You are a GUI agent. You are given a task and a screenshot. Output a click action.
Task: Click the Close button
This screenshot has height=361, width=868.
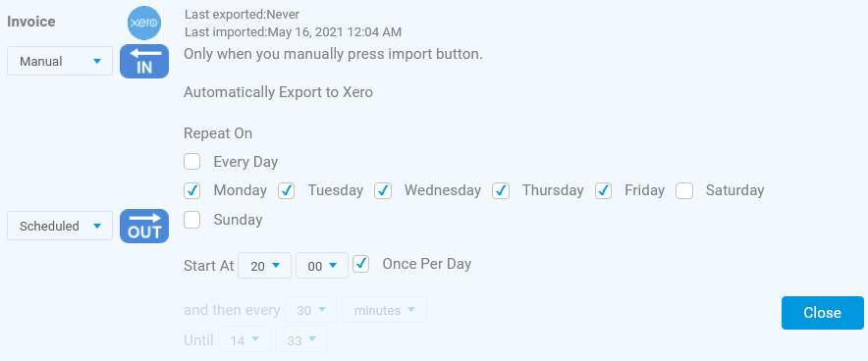point(823,313)
